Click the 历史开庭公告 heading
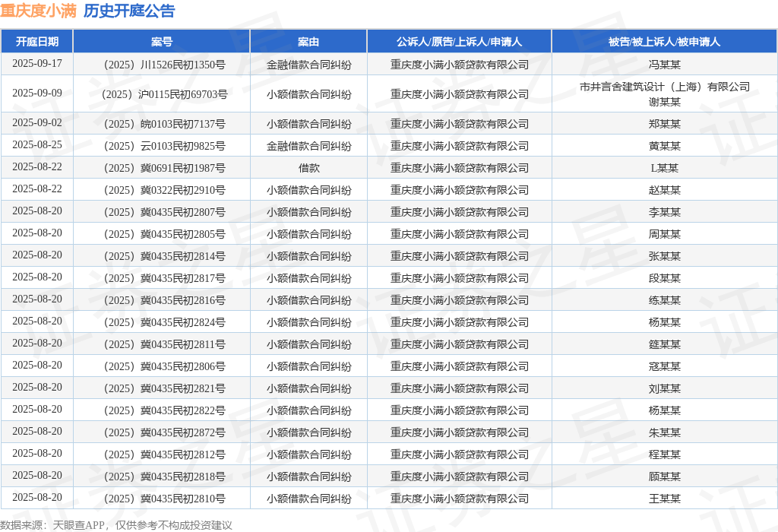The height and width of the screenshot is (532, 778). click(129, 11)
